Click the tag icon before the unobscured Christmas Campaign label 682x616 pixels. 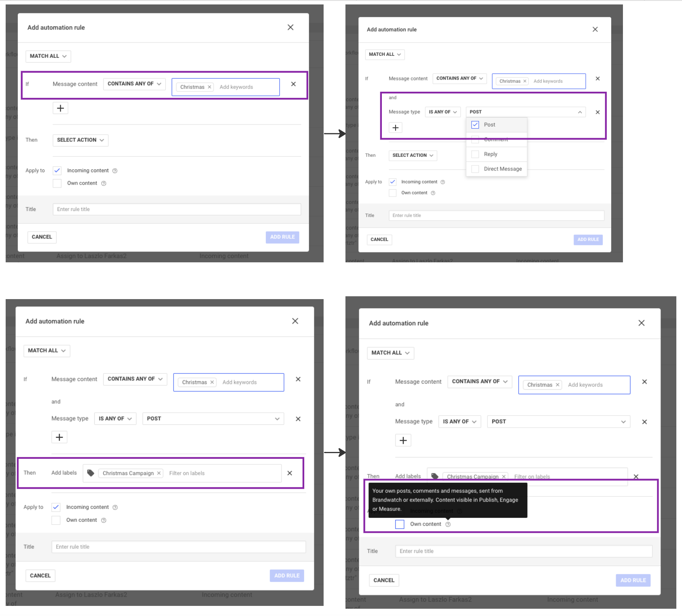tap(91, 473)
